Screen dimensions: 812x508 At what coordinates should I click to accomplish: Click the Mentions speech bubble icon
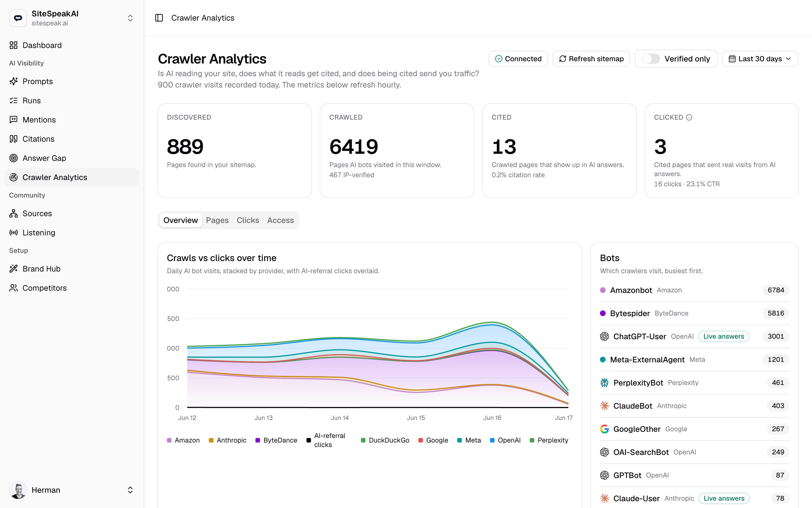(14, 120)
